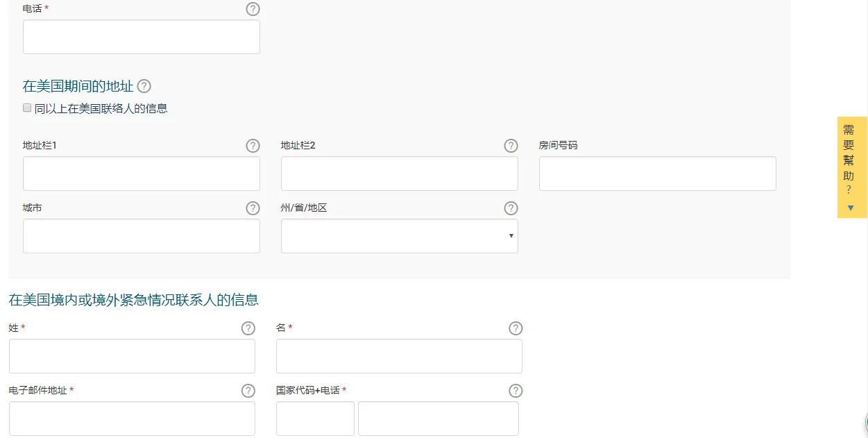Click the 地址栏1 text box
This screenshot has width=868, height=438.
coord(142,174)
